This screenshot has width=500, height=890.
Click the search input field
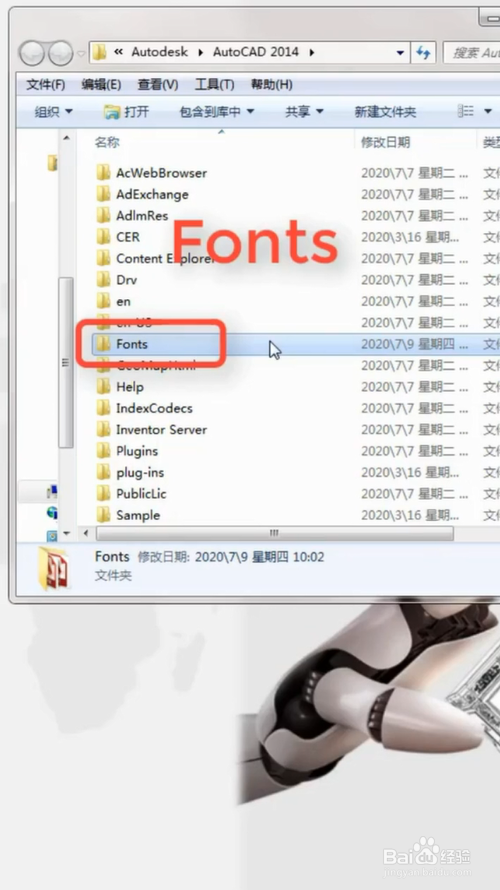[x=471, y=53]
